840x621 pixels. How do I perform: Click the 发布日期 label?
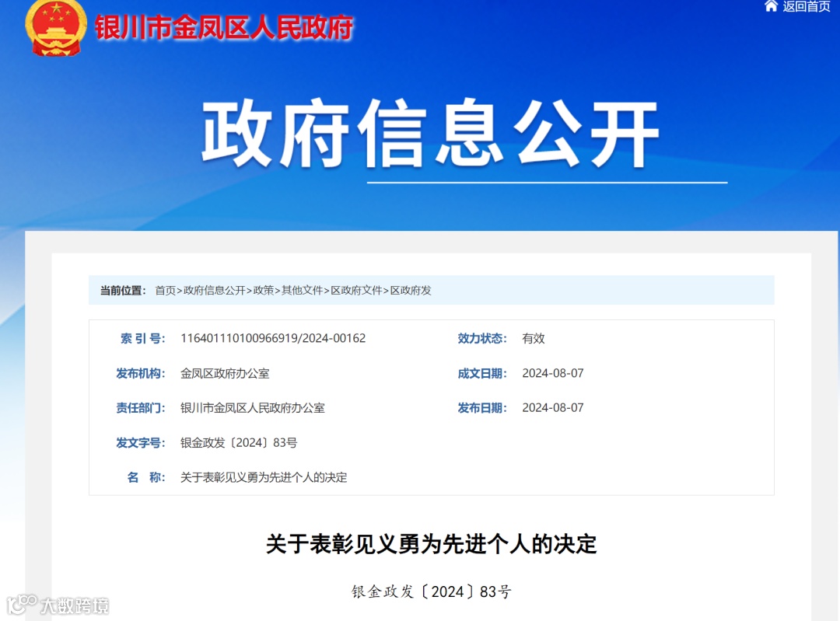coord(482,408)
